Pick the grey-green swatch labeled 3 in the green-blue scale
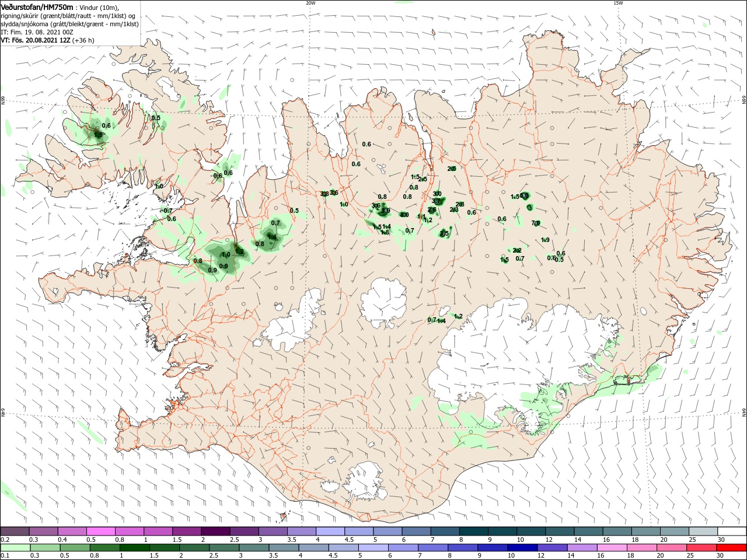 coord(253,548)
